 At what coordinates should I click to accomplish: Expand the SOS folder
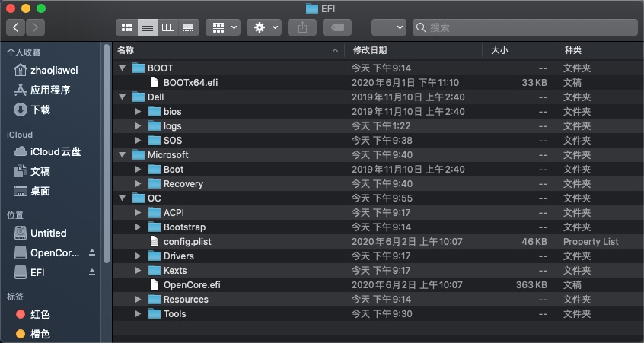click(138, 140)
